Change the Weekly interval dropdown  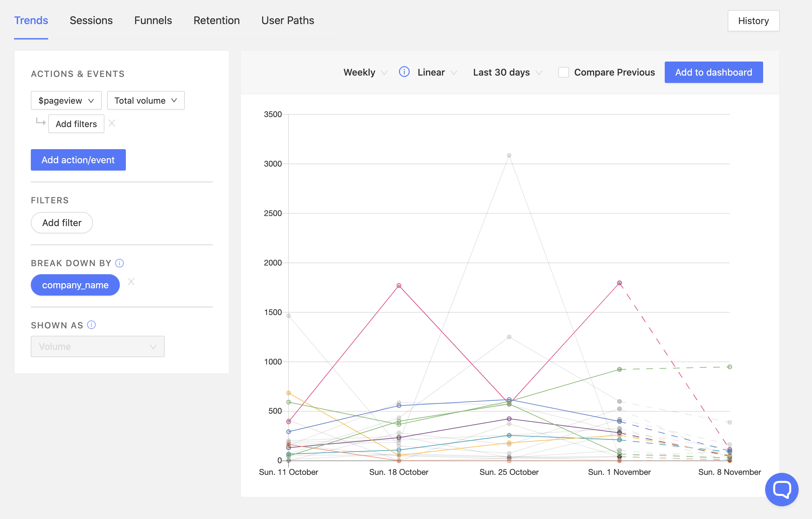[365, 72]
